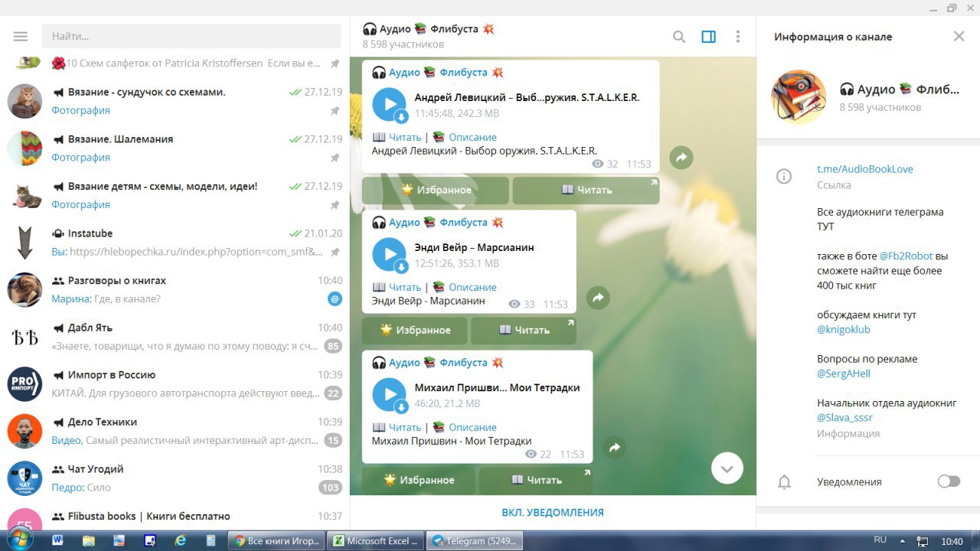The width and height of the screenshot is (980, 551).
Task: Switch to the Microsoft Excel taskbar window
Action: pos(375,540)
